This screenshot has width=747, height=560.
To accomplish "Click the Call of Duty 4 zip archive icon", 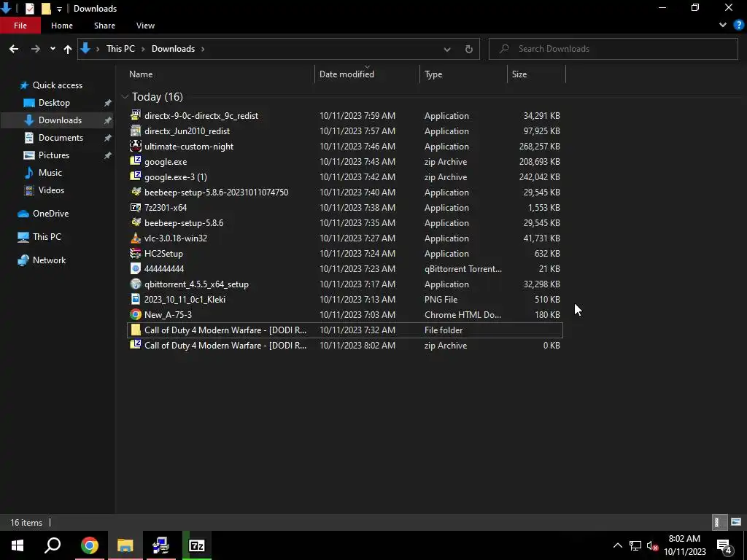I will [136, 345].
